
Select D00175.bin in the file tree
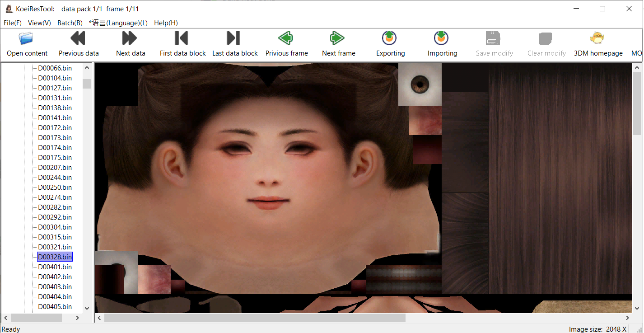(x=55, y=158)
